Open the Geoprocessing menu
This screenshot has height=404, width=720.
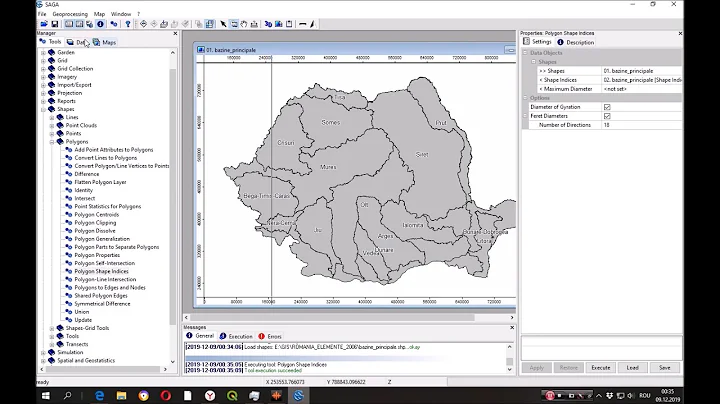pos(70,14)
